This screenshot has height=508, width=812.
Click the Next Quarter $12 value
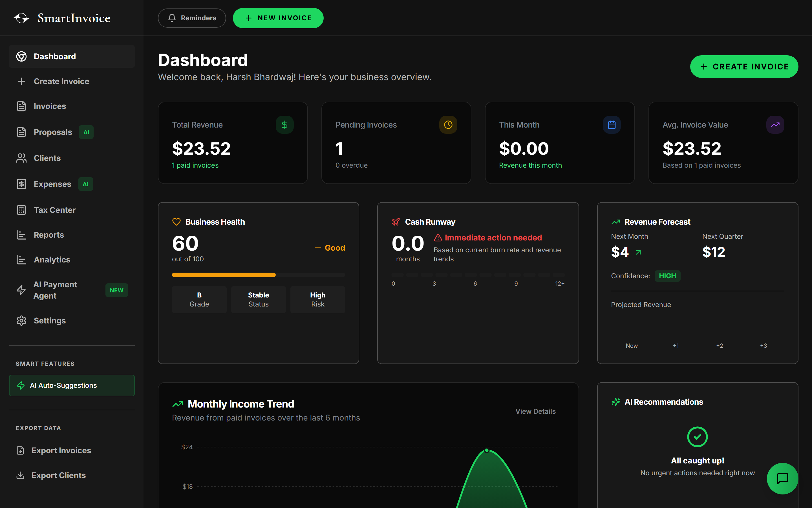point(714,252)
